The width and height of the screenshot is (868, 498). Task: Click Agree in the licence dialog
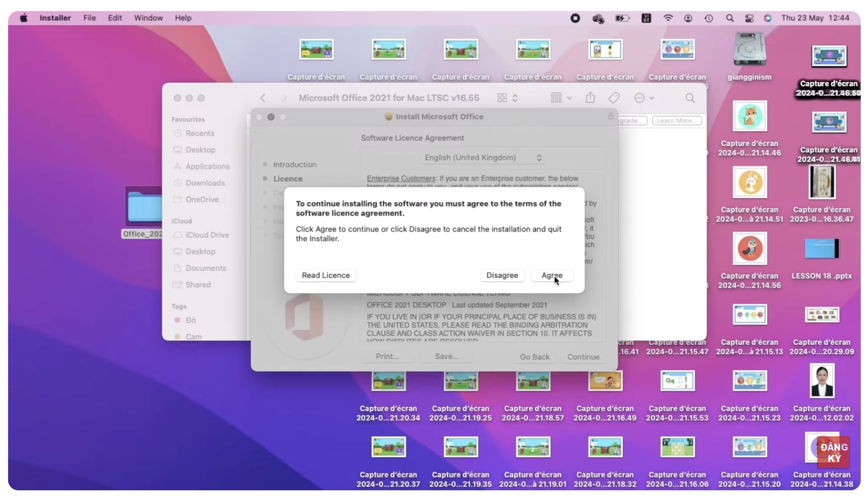pyautogui.click(x=552, y=275)
